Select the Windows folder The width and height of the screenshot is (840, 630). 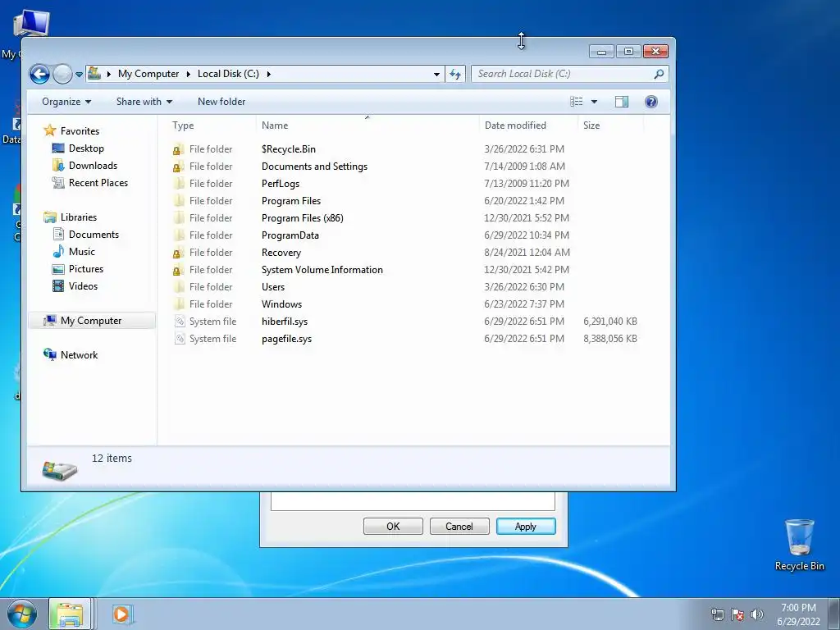click(281, 304)
